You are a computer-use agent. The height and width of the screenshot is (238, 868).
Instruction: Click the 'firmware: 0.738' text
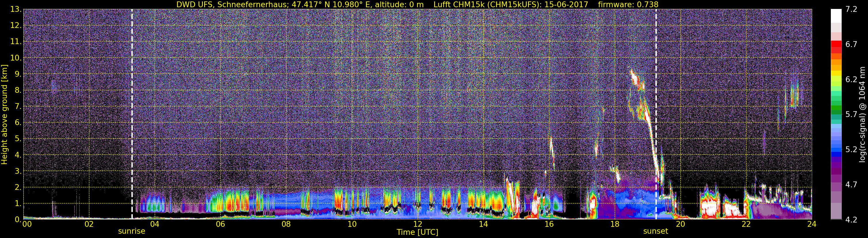coord(628,4)
